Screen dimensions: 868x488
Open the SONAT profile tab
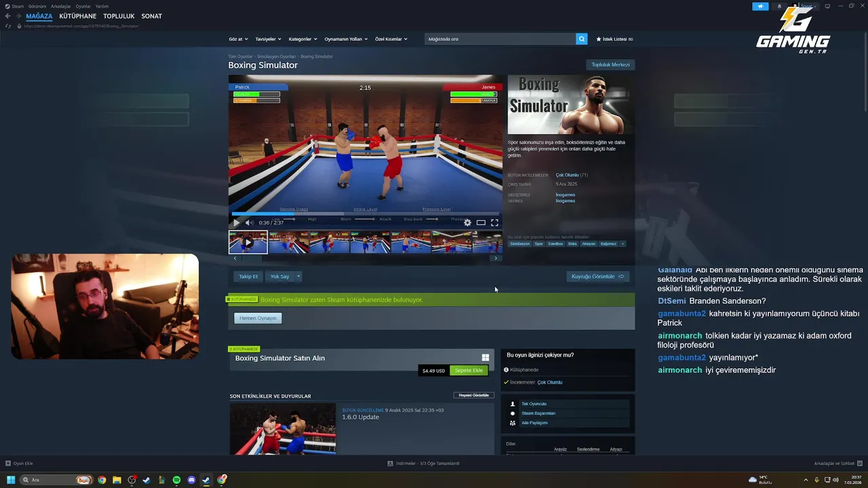[x=151, y=16]
